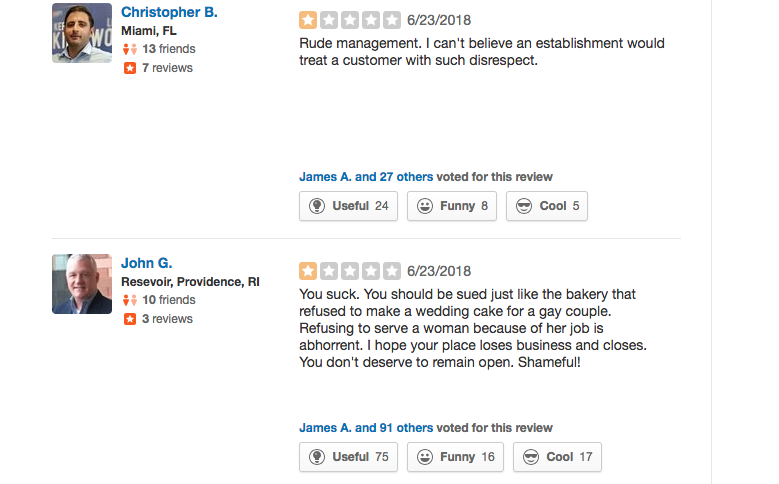Click Christopher B.'s profile photo
This screenshot has width=779, height=484.
(81, 33)
